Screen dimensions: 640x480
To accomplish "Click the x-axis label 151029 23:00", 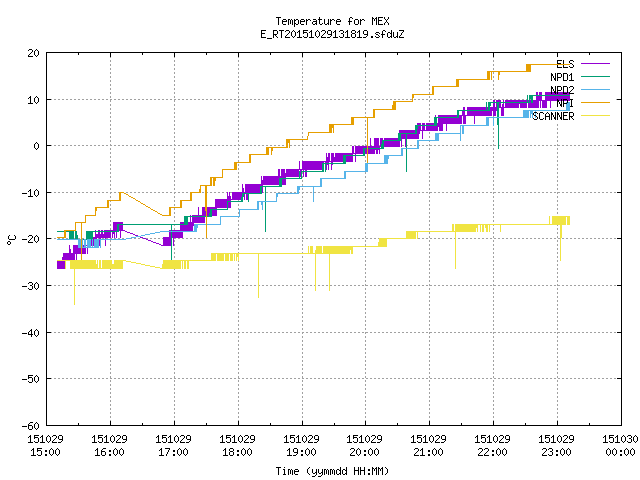I will 557,446.
